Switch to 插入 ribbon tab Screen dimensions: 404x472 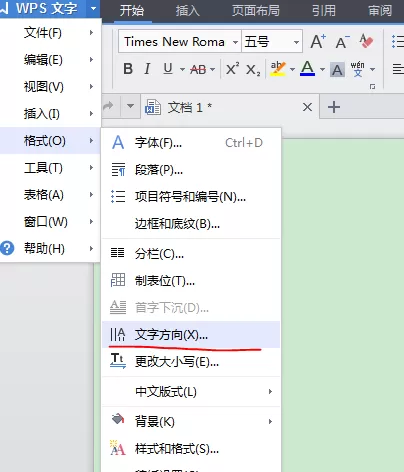(x=188, y=11)
